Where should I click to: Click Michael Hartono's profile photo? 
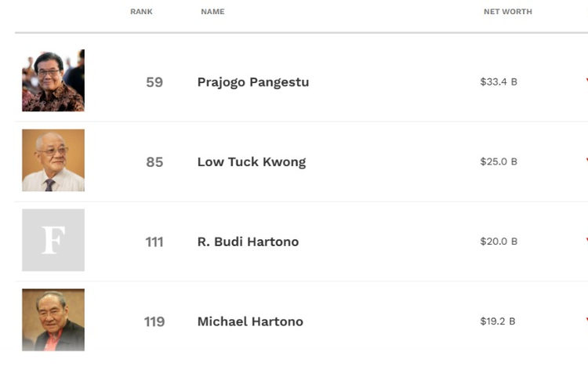pos(53,320)
